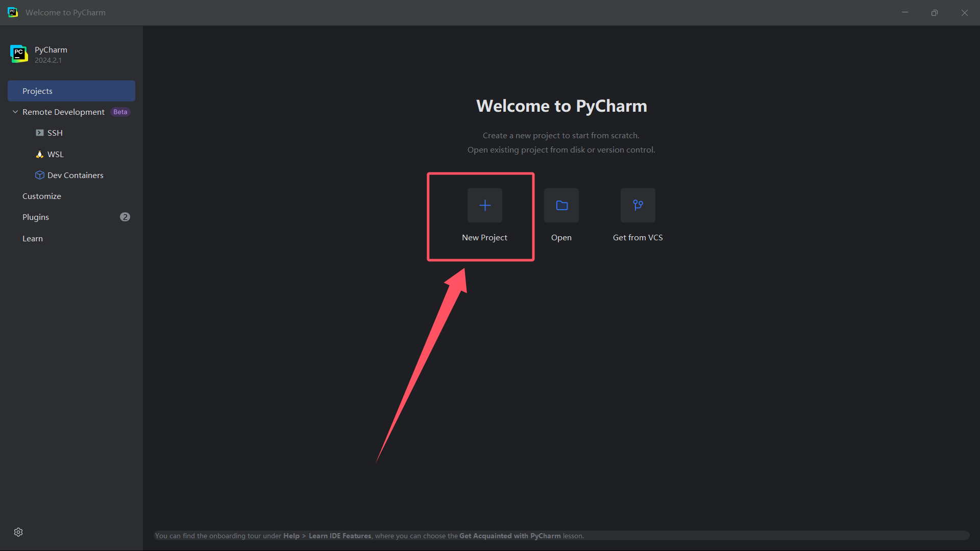Image resolution: width=980 pixels, height=551 pixels.
Task: Click the Remote Development label
Action: pos(63,112)
